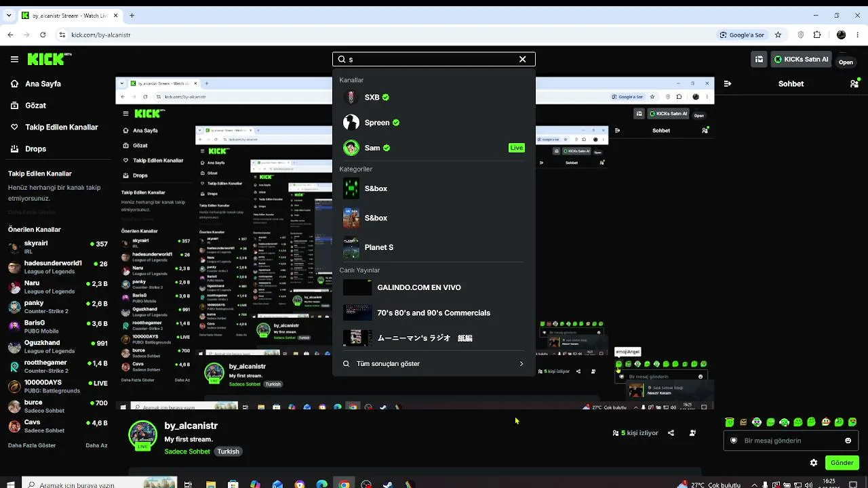Open skyrairi in recommended channels
The width and height of the screenshot is (868, 488).
pos(58,247)
